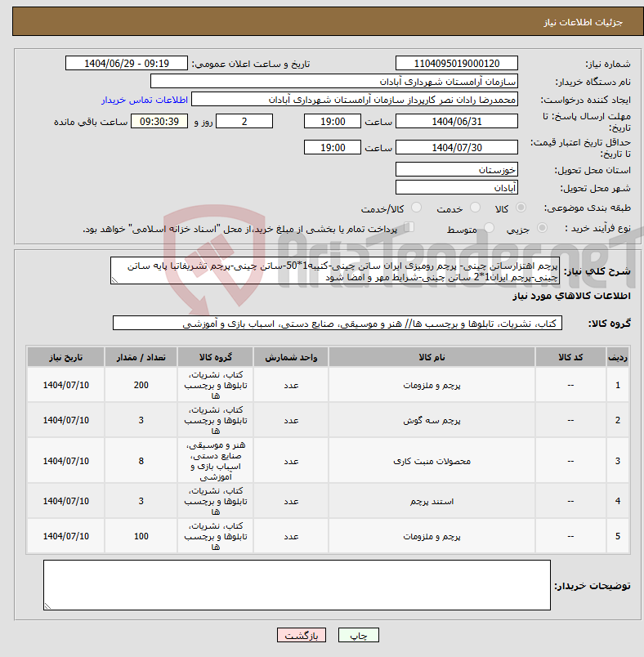The image size is (644, 657).
Task: Click price validity date 1404/07/30
Action: [457, 147]
